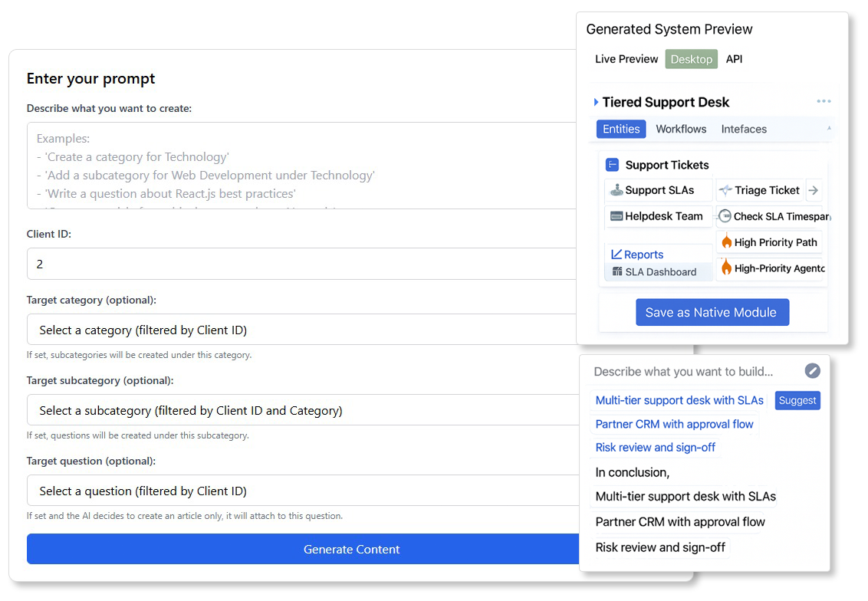The height and width of the screenshot is (601, 868).
Task: Switch to the Workflows tab
Action: (x=681, y=129)
